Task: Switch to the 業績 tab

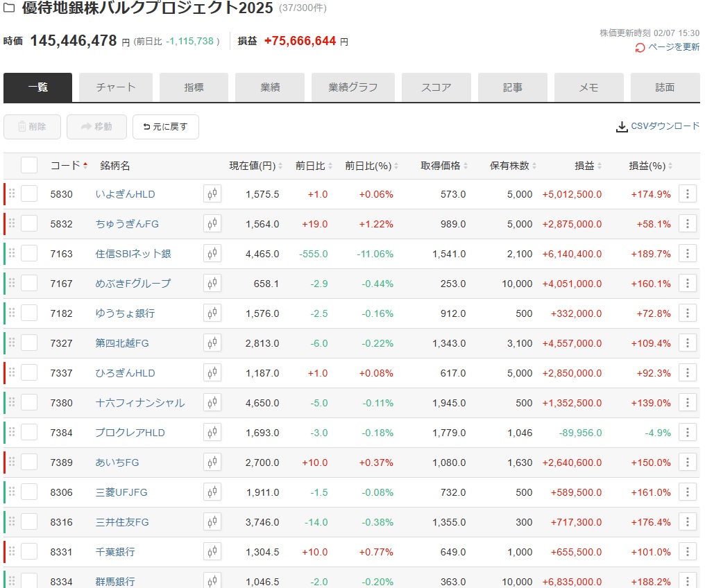Action: [x=270, y=87]
